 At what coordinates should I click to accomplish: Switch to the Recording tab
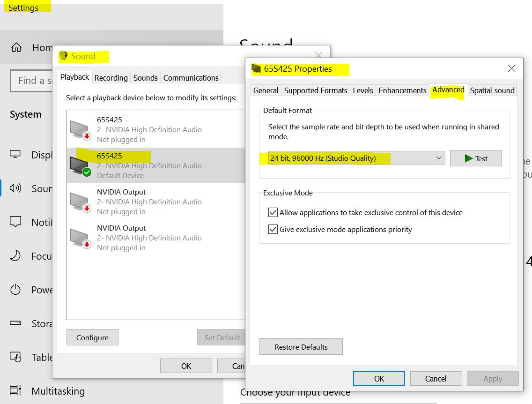111,78
